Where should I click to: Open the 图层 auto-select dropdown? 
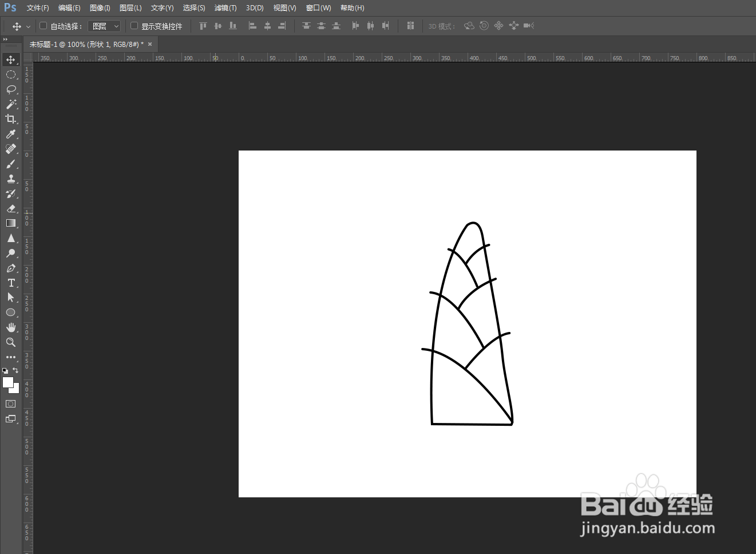pos(105,26)
